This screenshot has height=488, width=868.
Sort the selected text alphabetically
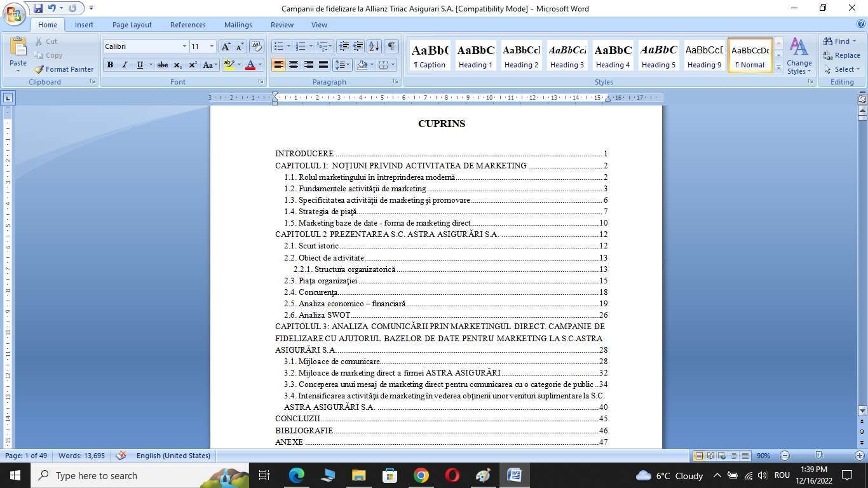(x=374, y=46)
